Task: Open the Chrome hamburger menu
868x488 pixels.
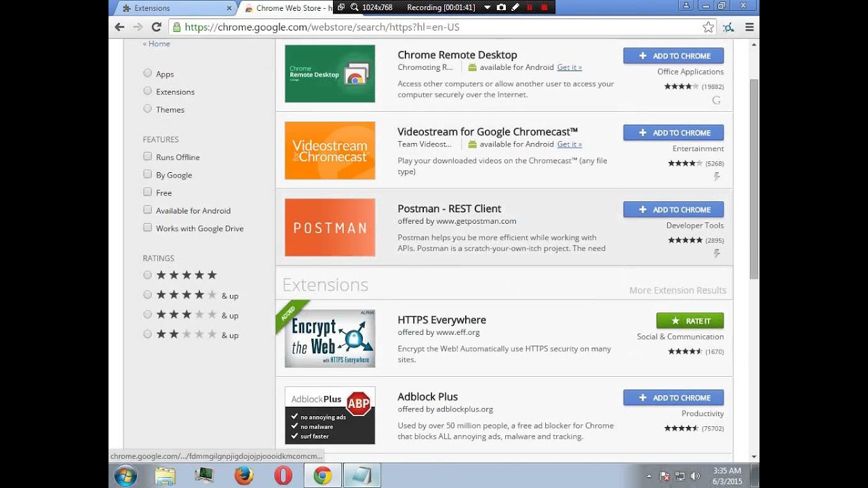Action: [749, 27]
